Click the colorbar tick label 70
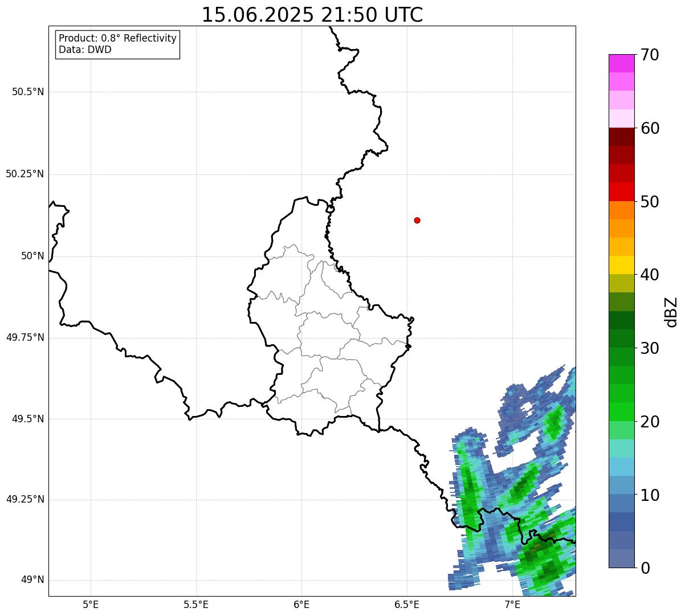 click(x=650, y=55)
